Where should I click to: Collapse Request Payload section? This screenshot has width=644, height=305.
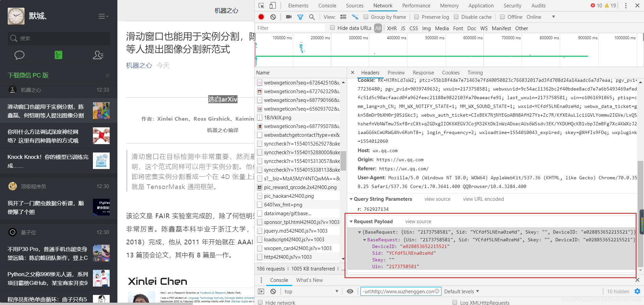(x=351, y=222)
